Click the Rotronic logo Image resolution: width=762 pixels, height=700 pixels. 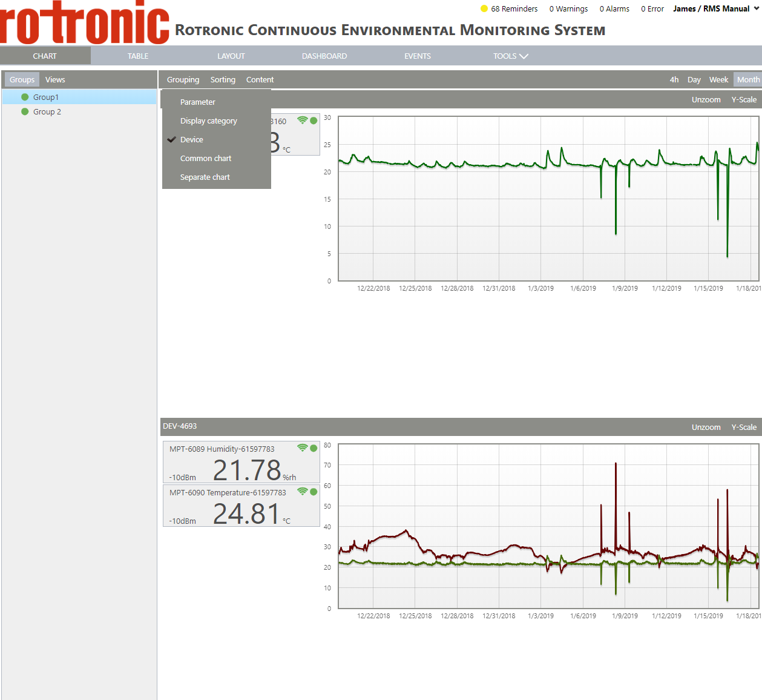point(85,22)
